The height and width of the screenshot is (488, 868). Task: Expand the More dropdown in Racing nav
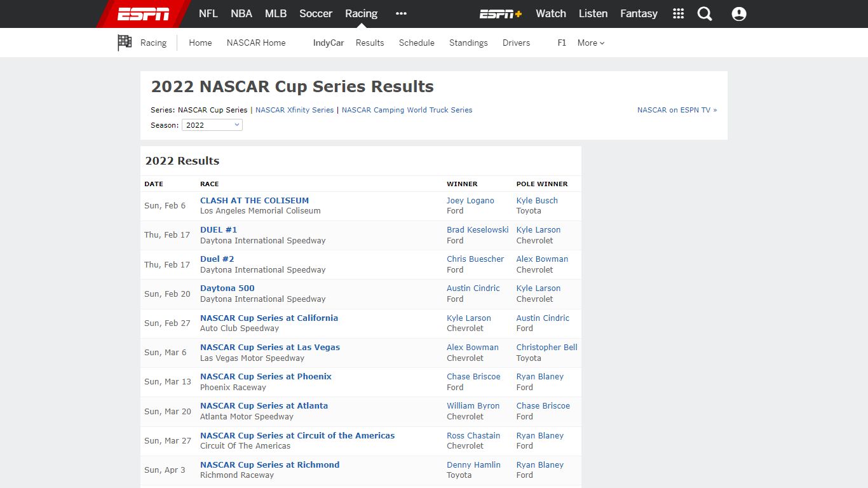(x=591, y=43)
